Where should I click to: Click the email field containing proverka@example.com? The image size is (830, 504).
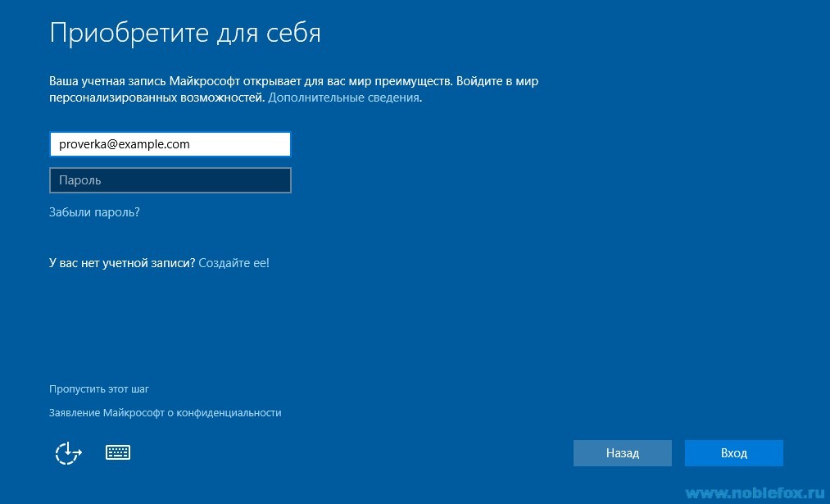[x=170, y=144]
